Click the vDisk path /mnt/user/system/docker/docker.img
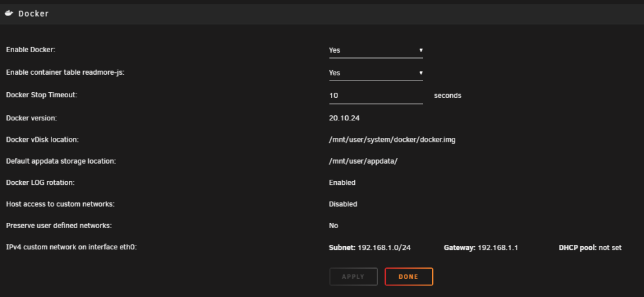This screenshot has width=644, height=297. tap(392, 140)
